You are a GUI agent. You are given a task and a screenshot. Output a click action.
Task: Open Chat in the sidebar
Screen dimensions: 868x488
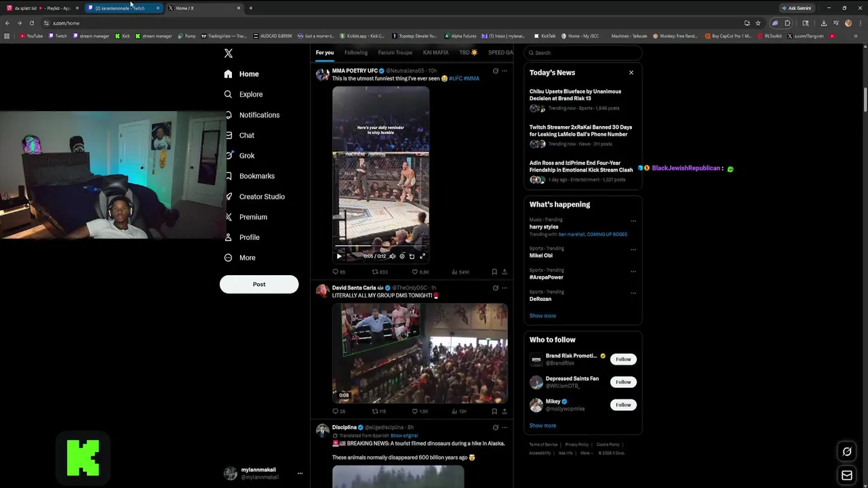(x=239, y=135)
